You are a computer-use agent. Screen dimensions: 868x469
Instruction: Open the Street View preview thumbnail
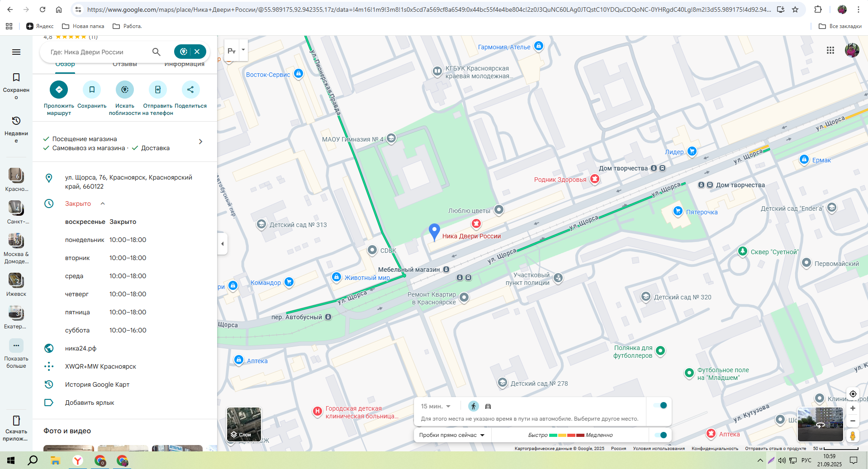click(x=820, y=424)
